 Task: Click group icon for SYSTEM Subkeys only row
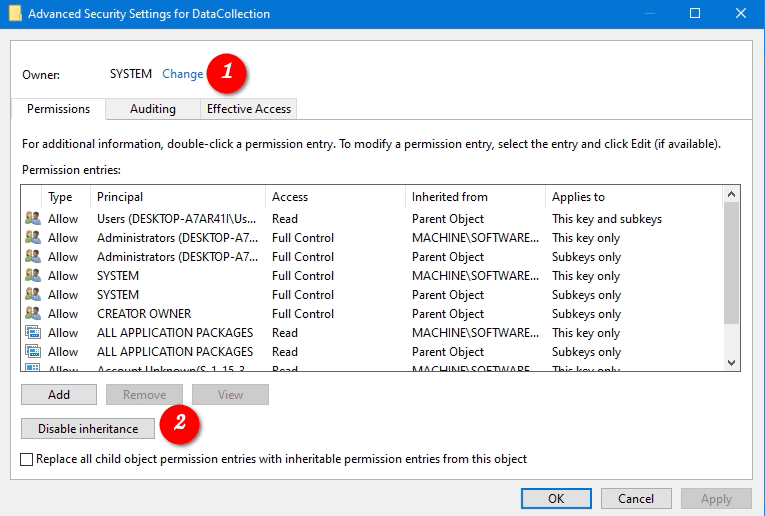click(x=33, y=295)
